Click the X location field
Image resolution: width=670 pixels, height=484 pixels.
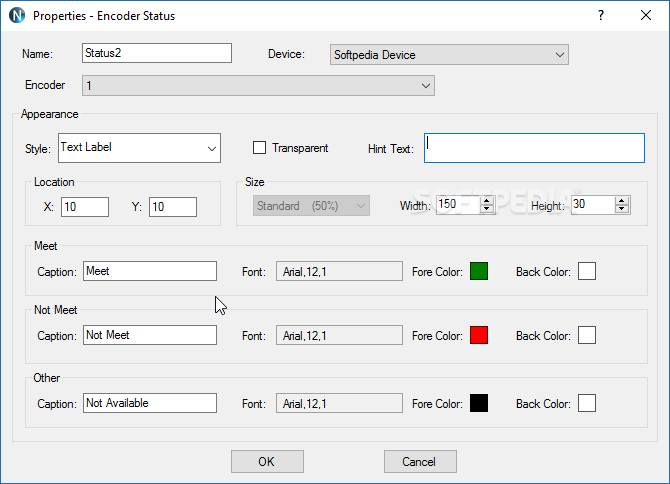(x=85, y=207)
